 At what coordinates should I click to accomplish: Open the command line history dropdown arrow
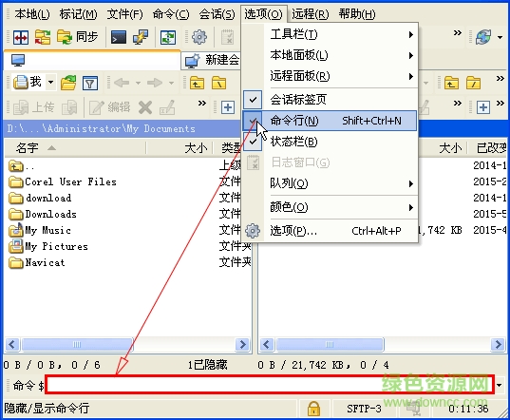[500, 385]
